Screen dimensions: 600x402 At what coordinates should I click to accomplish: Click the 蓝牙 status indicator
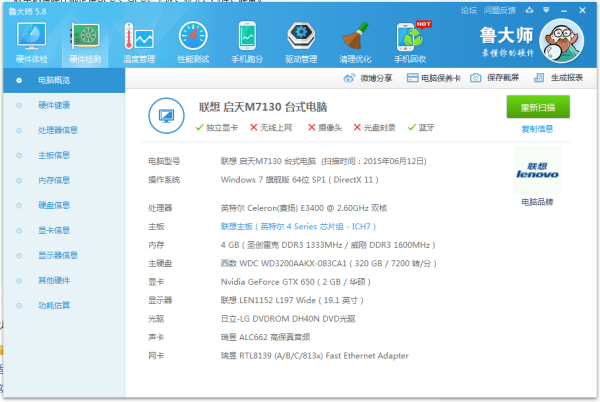(x=421, y=127)
